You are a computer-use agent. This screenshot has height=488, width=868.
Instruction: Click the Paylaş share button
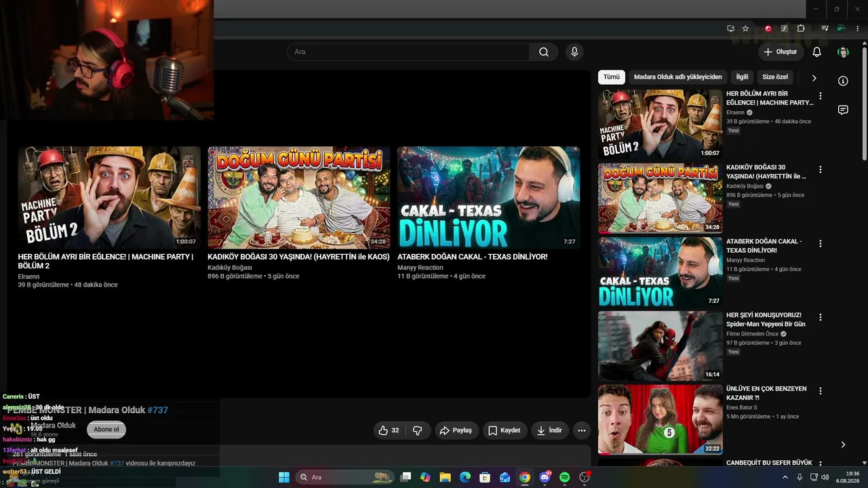coord(456,430)
